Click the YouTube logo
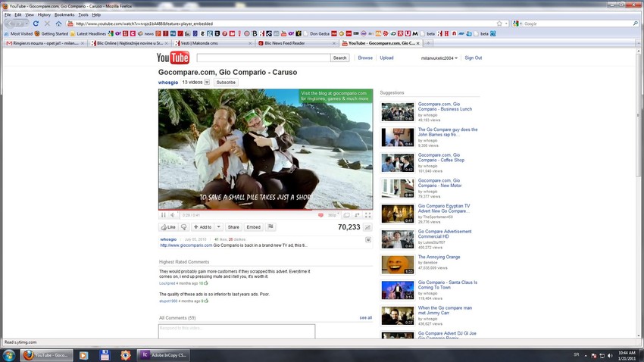This screenshot has width=644, height=362. pos(173,58)
